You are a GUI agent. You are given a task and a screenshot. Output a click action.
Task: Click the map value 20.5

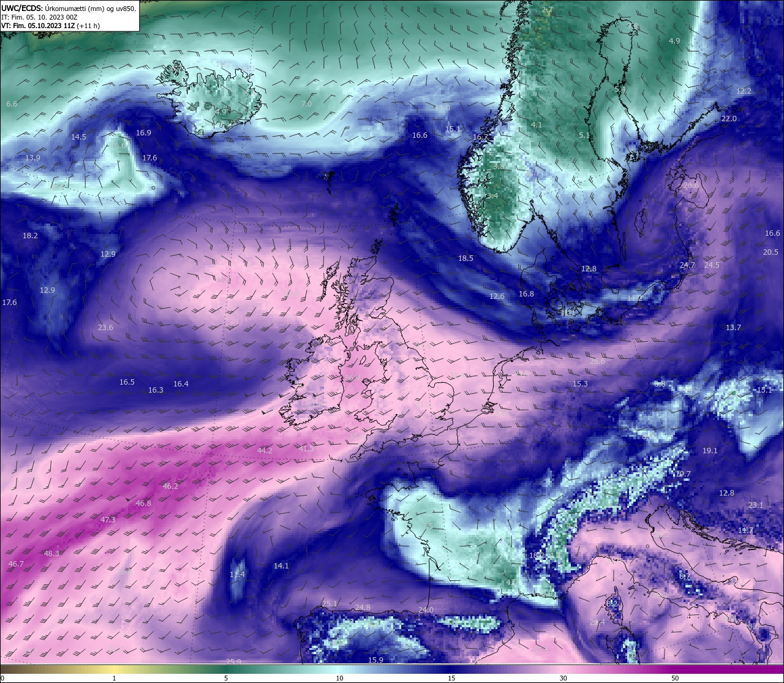click(771, 252)
